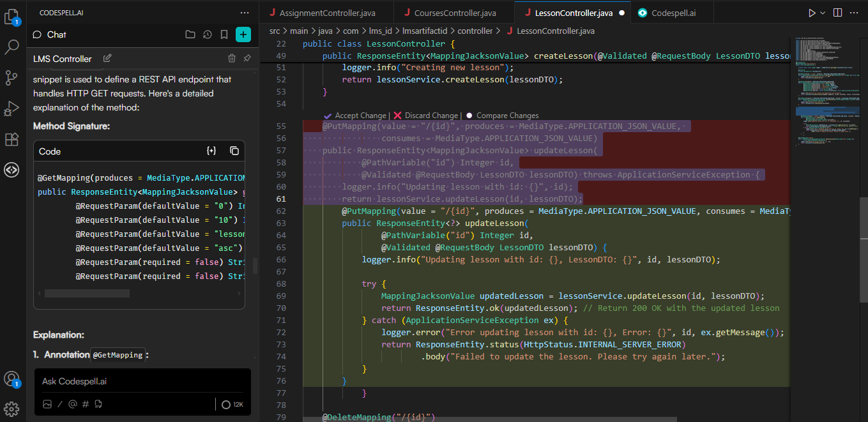Focus the Ask Codespell.ai input field
The height and width of the screenshot is (422, 868).
tap(142, 381)
